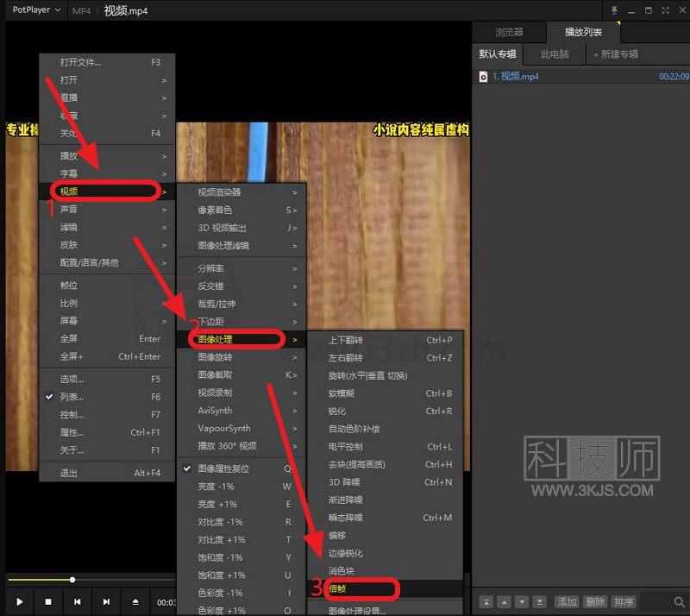
Task: Select the 图像处理 submenu entry
Action: click(241, 339)
